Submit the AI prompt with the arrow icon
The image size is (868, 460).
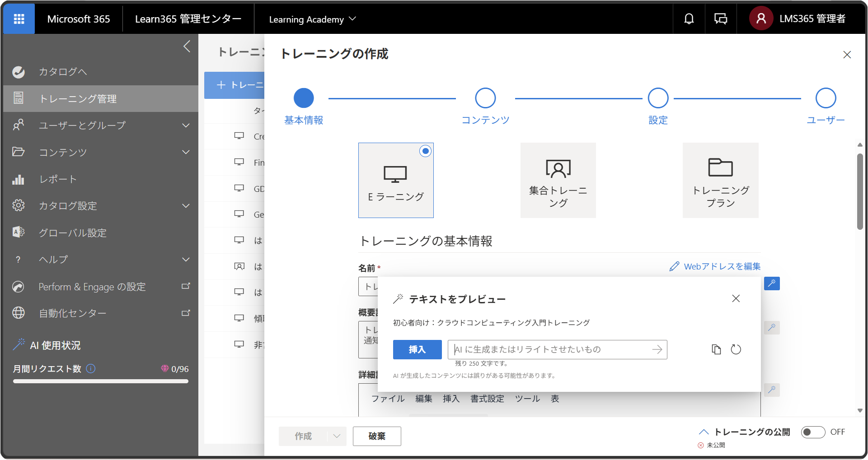pyautogui.click(x=657, y=349)
